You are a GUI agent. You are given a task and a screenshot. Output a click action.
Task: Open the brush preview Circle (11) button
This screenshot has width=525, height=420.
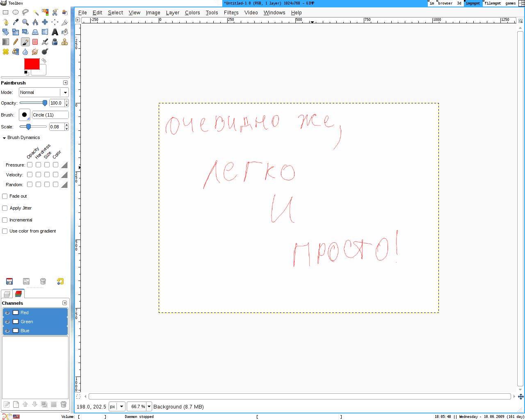25,115
